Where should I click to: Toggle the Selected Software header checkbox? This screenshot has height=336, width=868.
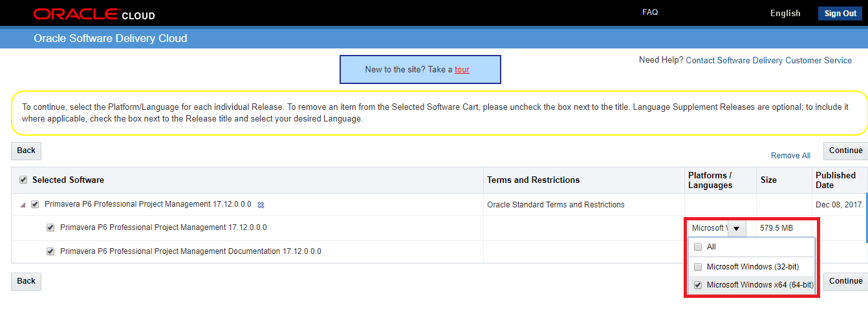(x=24, y=180)
